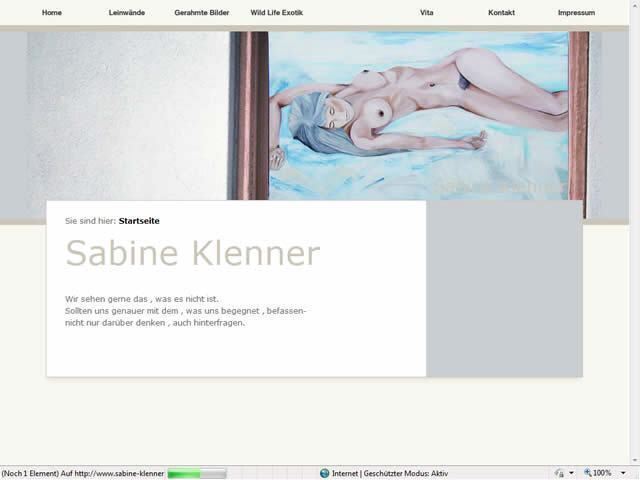
Task: Open the Vita page
Action: (427, 13)
